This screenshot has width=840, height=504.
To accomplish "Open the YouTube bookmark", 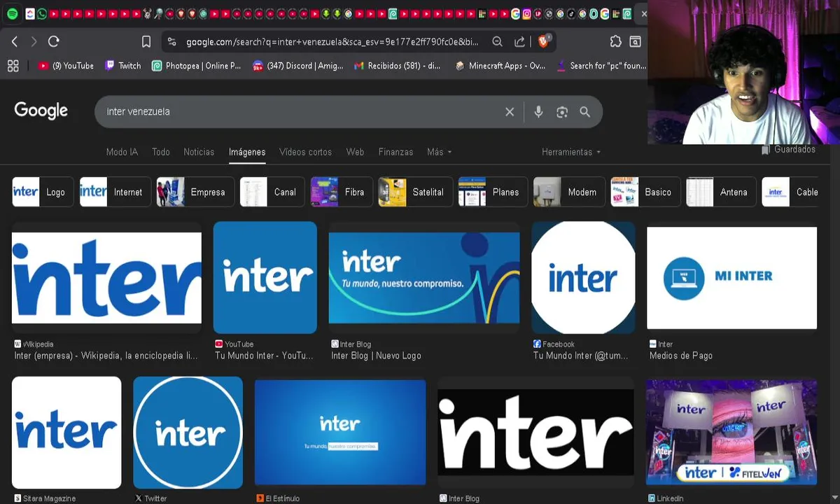I will [x=66, y=66].
